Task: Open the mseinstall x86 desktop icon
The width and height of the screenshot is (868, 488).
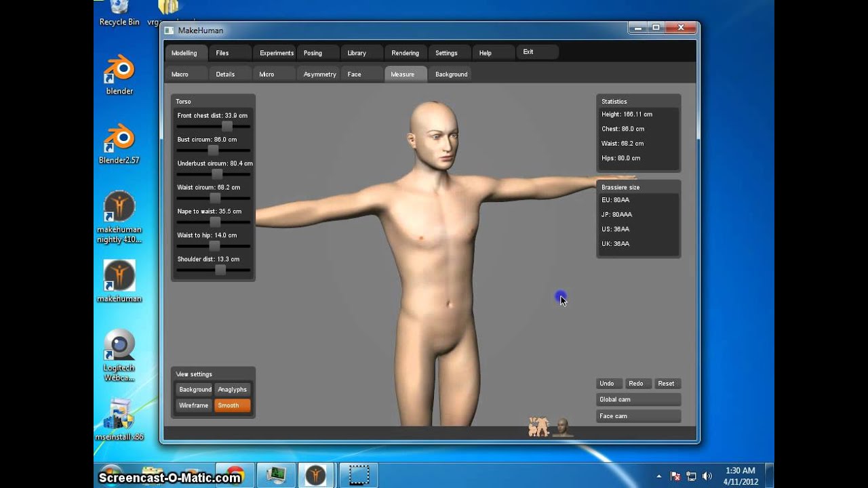Action: click(119, 420)
